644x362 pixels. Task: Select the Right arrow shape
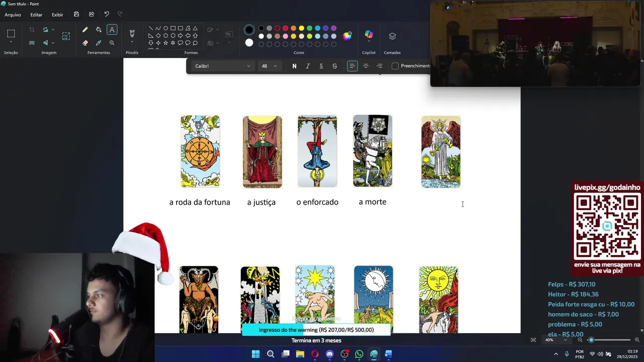point(180,36)
